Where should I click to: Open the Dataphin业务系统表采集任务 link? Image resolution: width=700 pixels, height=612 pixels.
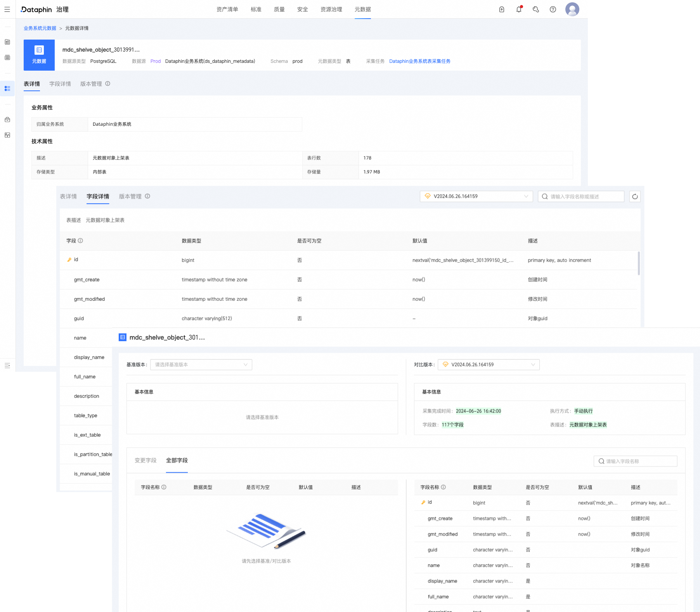click(419, 61)
